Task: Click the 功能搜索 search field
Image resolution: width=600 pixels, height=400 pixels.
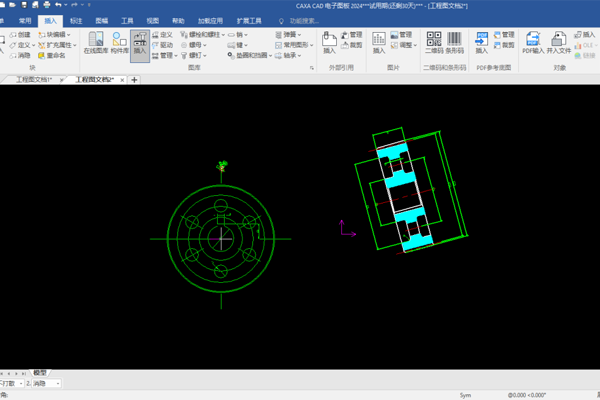Action: pyautogui.click(x=304, y=21)
